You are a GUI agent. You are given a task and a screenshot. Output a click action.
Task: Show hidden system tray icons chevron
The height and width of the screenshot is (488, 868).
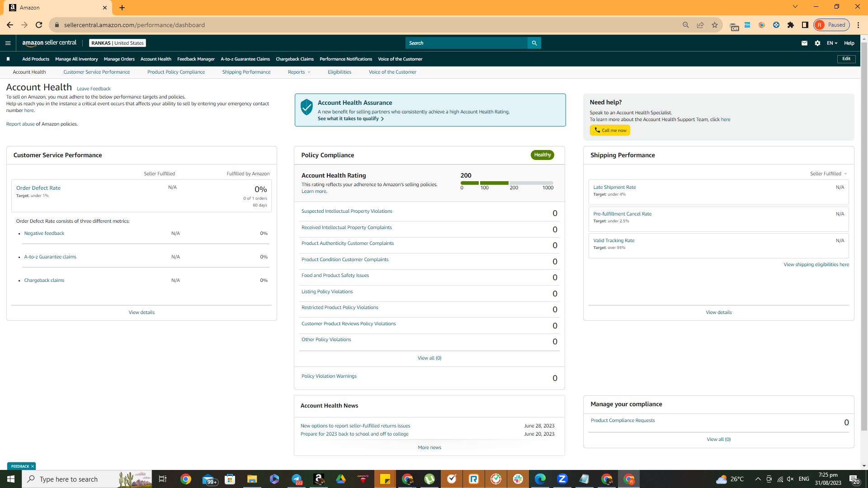pos(758,479)
